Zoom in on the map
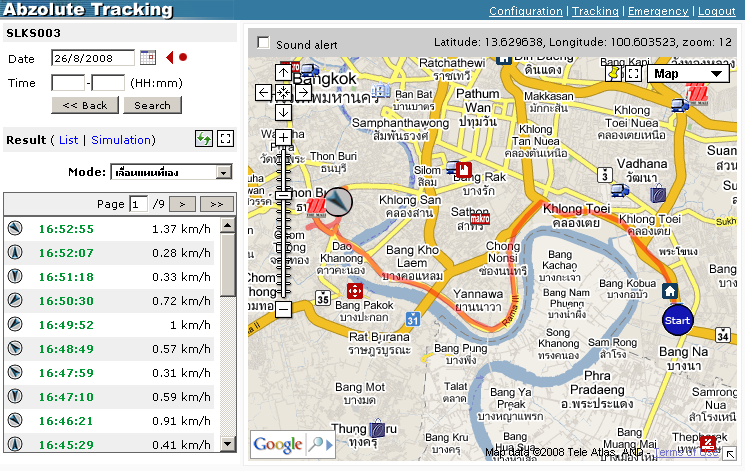This screenshot has width=745, height=471. coord(283,138)
